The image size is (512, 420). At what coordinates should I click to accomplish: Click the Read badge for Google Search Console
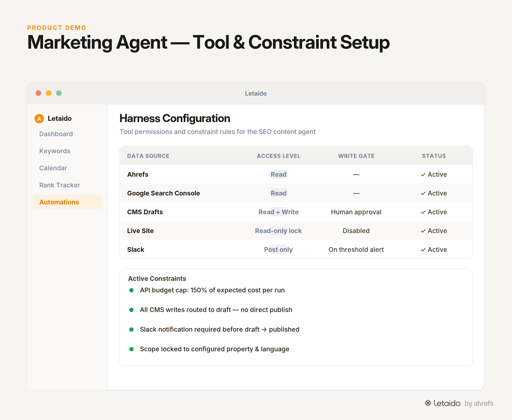click(x=278, y=193)
